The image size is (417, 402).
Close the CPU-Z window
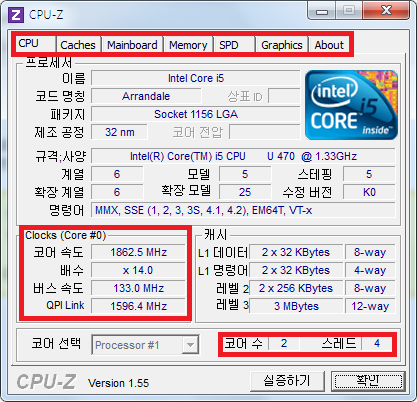pos(386,11)
